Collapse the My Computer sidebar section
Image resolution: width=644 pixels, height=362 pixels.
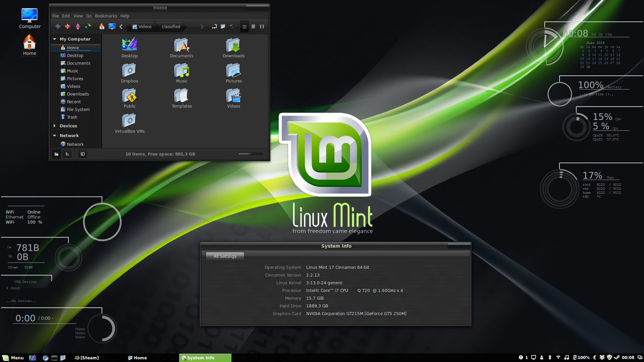[x=54, y=39]
